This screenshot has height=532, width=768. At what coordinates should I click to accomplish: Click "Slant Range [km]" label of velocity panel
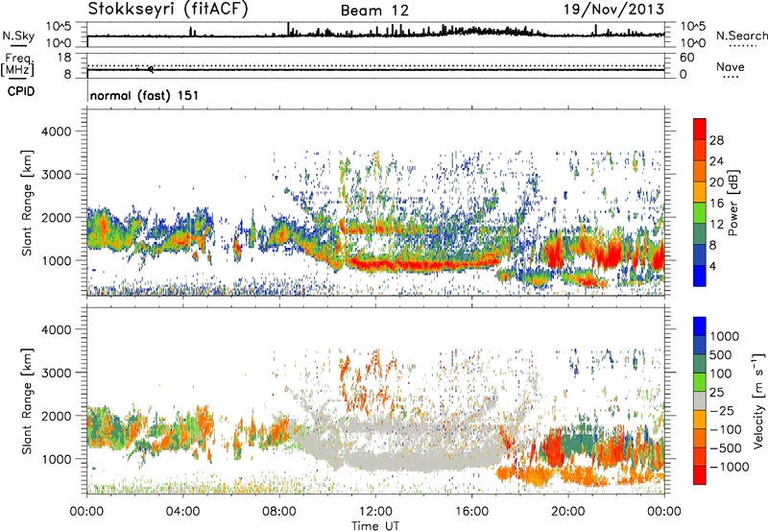tap(27, 400)
